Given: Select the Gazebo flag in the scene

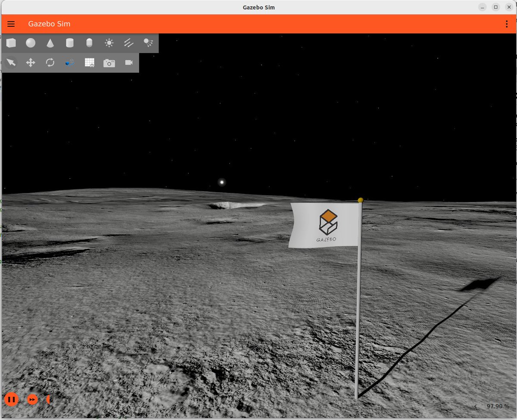Looking at the screenshot, I should click(324, 225).
